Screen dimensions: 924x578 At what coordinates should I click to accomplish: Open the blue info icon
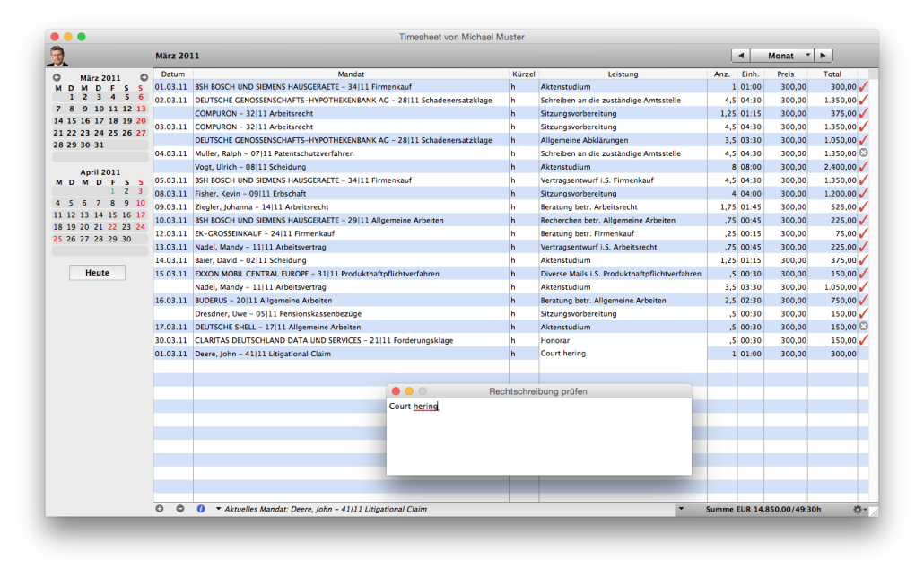click(x=201, y=509)
